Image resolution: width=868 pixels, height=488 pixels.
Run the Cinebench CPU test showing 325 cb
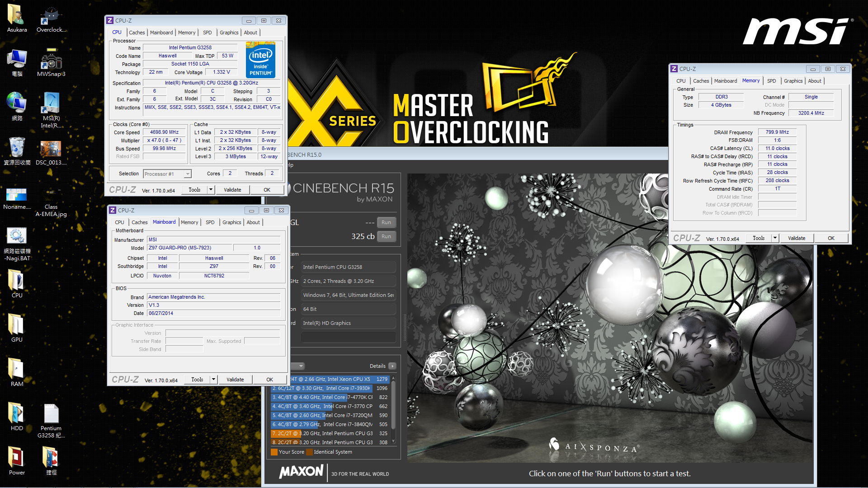[x=386, y=236]
